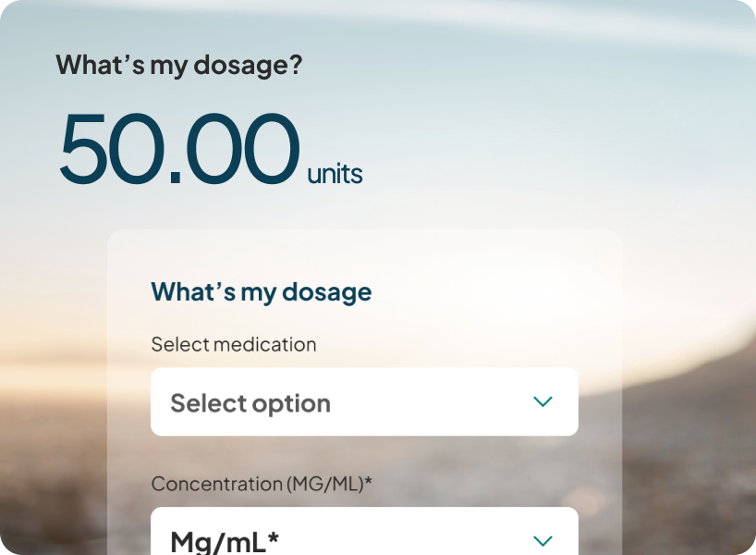Click the large 50.00 dosage result
The image size is (756, 555).
click(x=179, y=150)
